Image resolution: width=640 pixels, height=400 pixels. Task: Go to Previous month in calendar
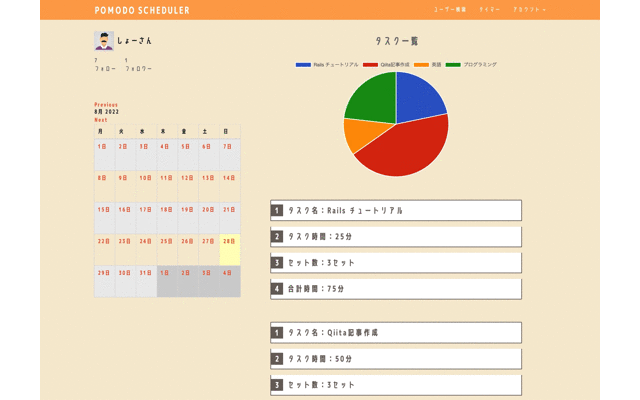pos(106,105)
